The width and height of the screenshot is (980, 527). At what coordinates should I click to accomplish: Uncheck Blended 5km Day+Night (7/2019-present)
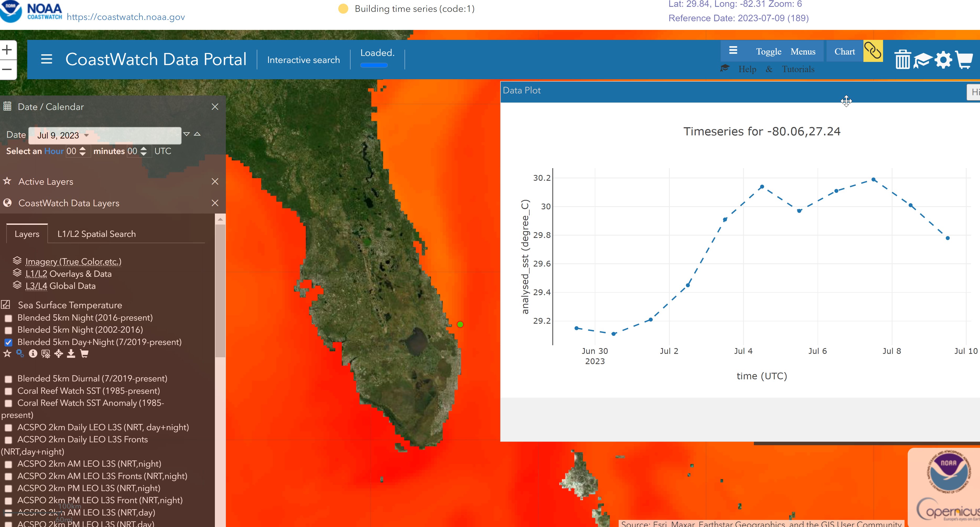click(x=8, y=342)
